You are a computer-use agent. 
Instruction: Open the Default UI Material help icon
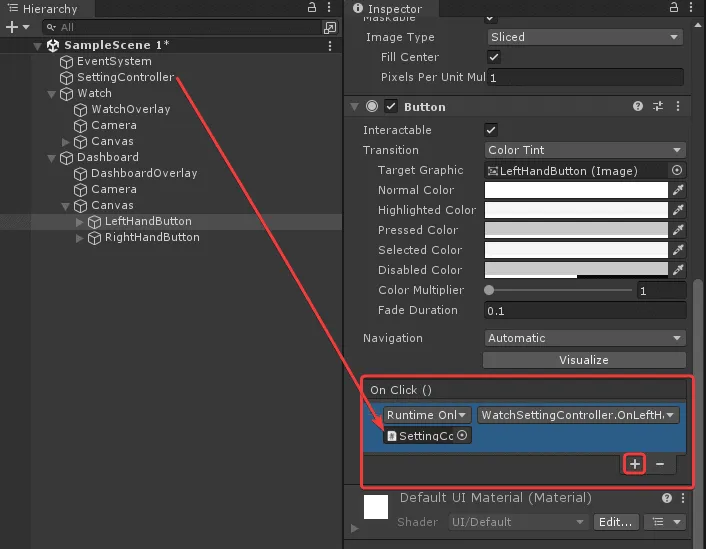click(x=667, y=498)
